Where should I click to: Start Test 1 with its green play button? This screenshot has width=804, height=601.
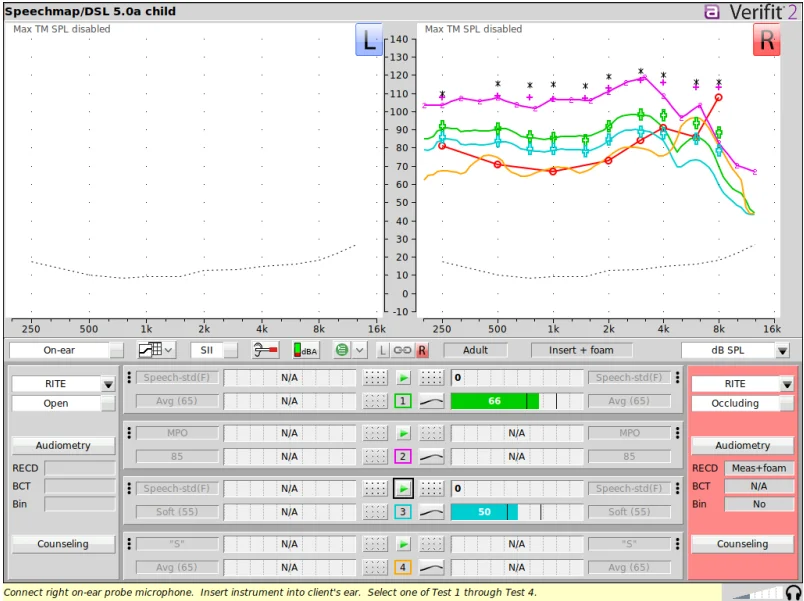click(404, 378)
